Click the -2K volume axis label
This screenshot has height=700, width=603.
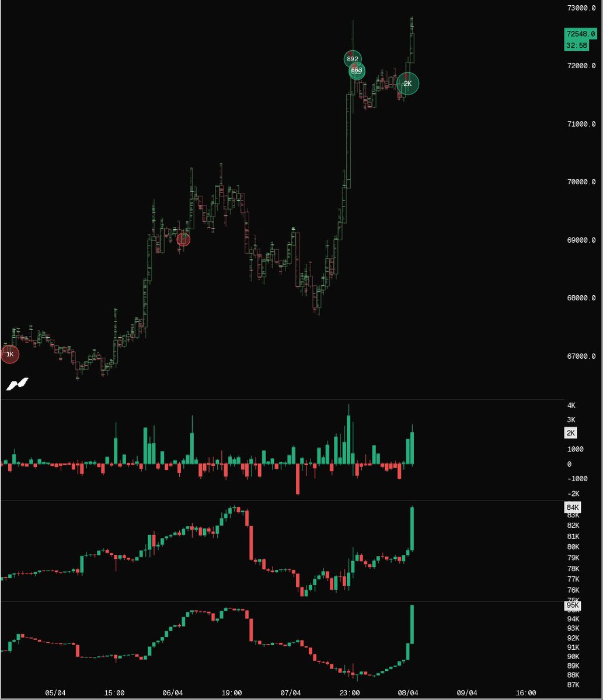tap(573, 494)
